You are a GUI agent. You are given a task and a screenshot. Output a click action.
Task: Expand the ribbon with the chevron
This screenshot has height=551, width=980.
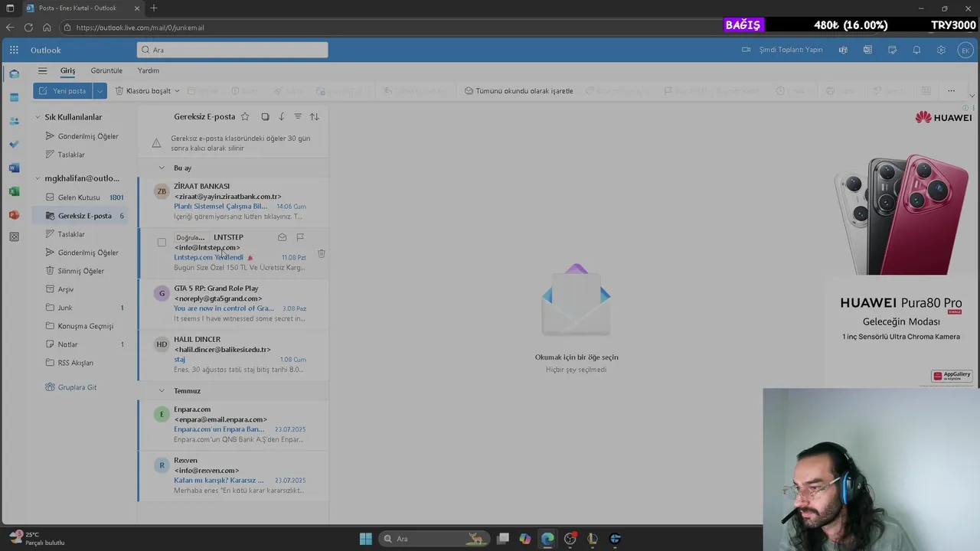click(x=972, y=96)
